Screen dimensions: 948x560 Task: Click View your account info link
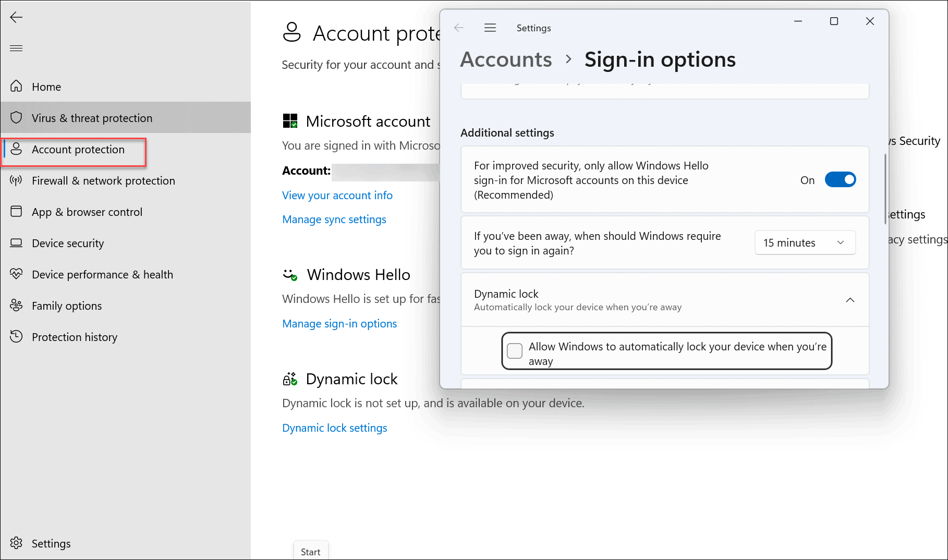pos(337,195)
